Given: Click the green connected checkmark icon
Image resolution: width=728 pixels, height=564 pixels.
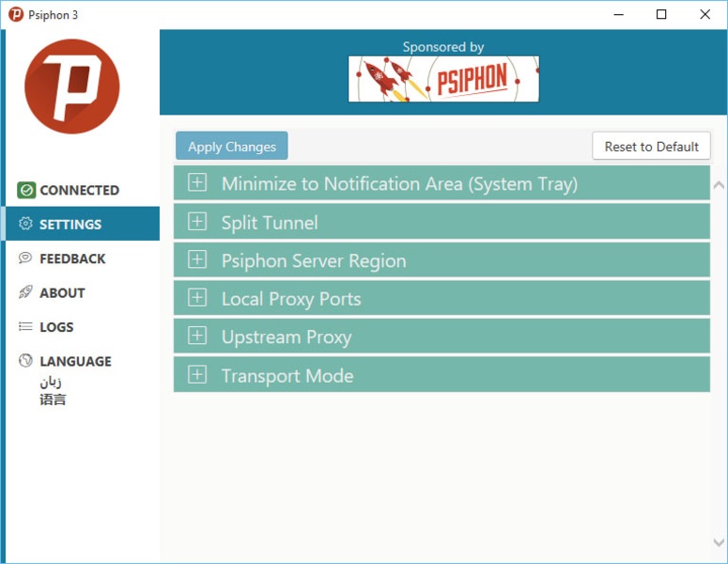Looking at the screenshot, I should 26,190.
